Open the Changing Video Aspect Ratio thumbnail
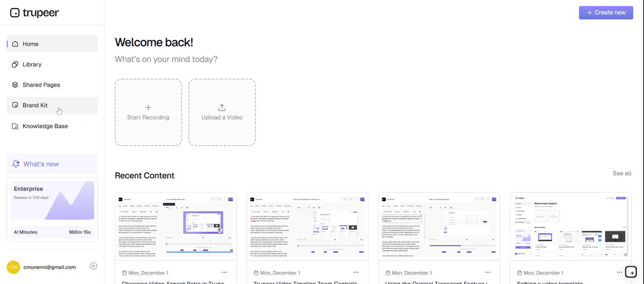Viewport: 644px width, 284px height. point(176,226)
